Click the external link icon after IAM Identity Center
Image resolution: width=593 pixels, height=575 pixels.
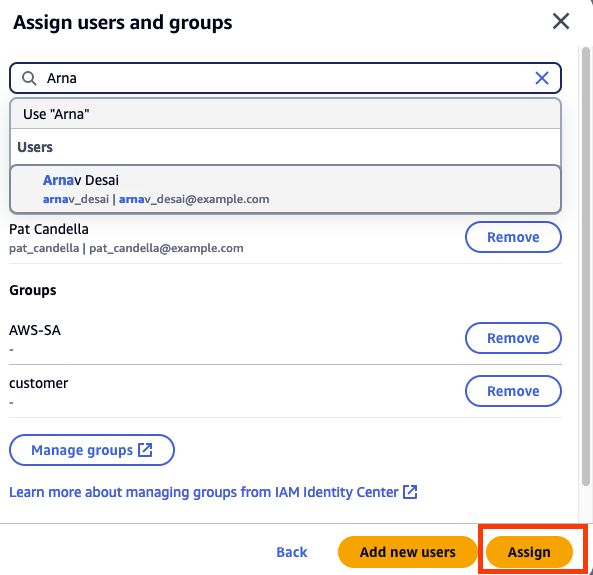pos(410,492)
